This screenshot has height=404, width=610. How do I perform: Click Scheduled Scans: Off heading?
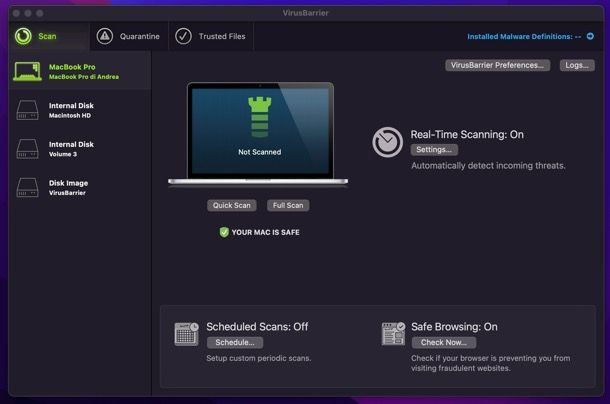click(x=257, y=327)
